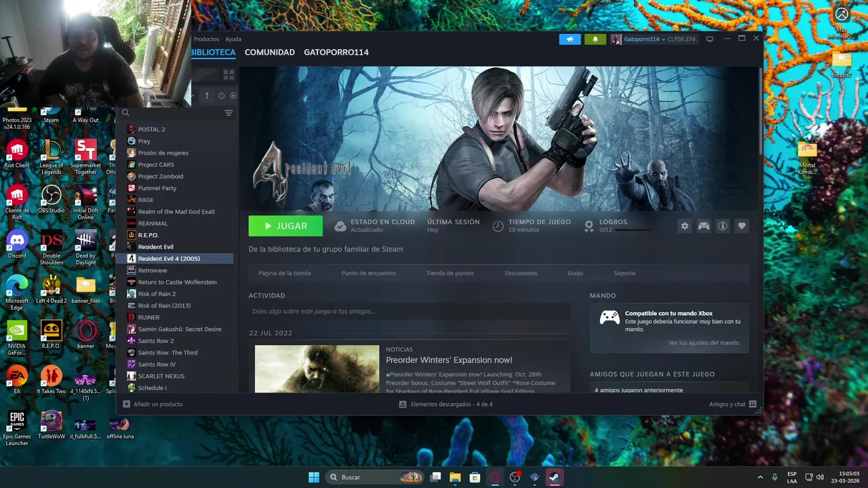Image resolution: width=868 pixels, height=488 pixels.
Task: Open Steam from the taskbar
Action: tap(554, 477)
